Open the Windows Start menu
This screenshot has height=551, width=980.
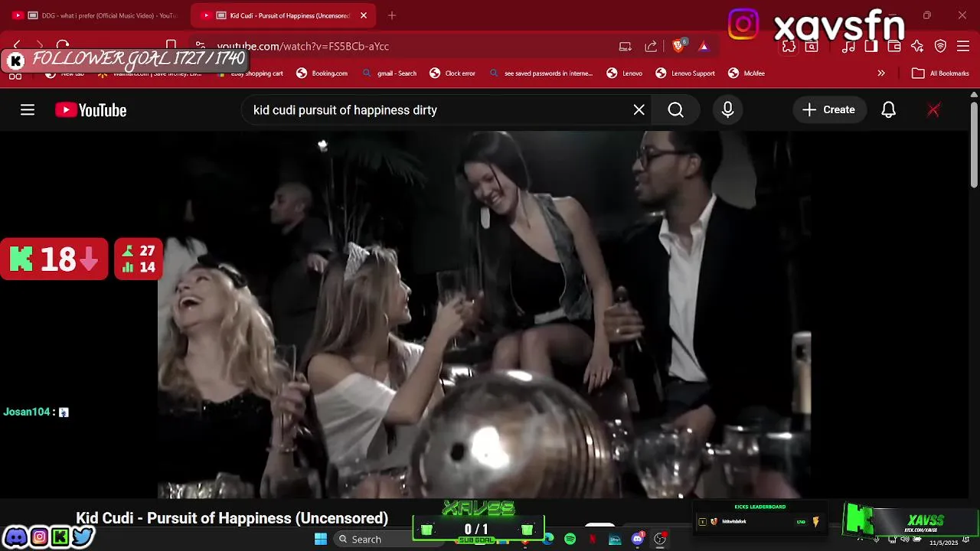[x=321, y=540]
